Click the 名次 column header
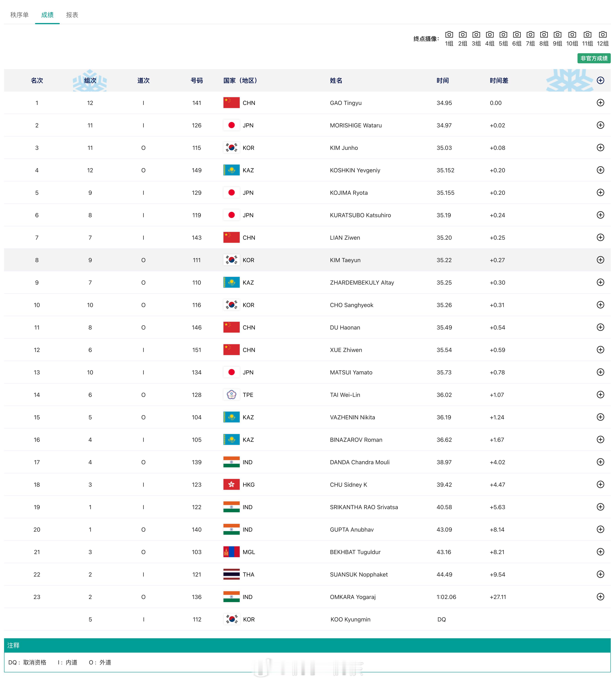The width and height of the screenshot is (616, 683). (37, 81)
